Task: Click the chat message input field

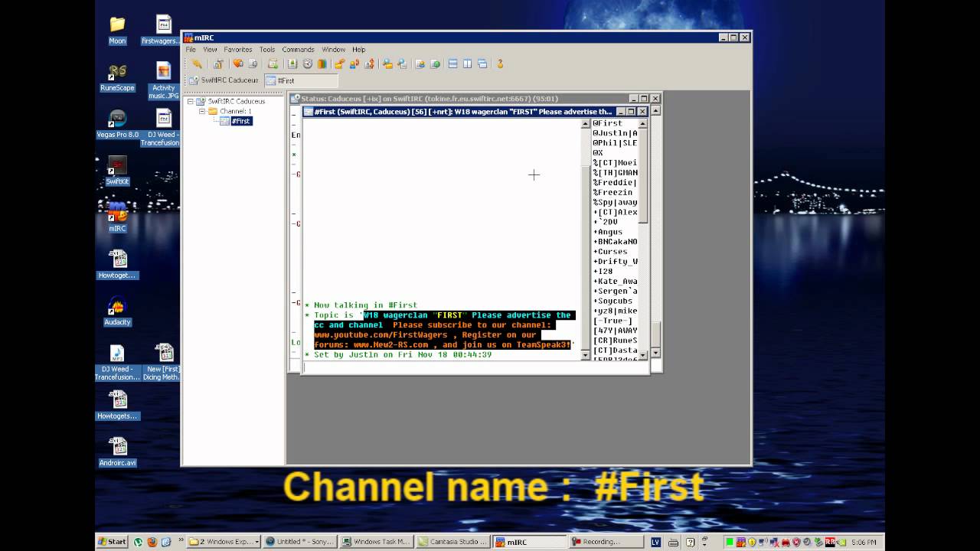Action: tap(475, 367)
